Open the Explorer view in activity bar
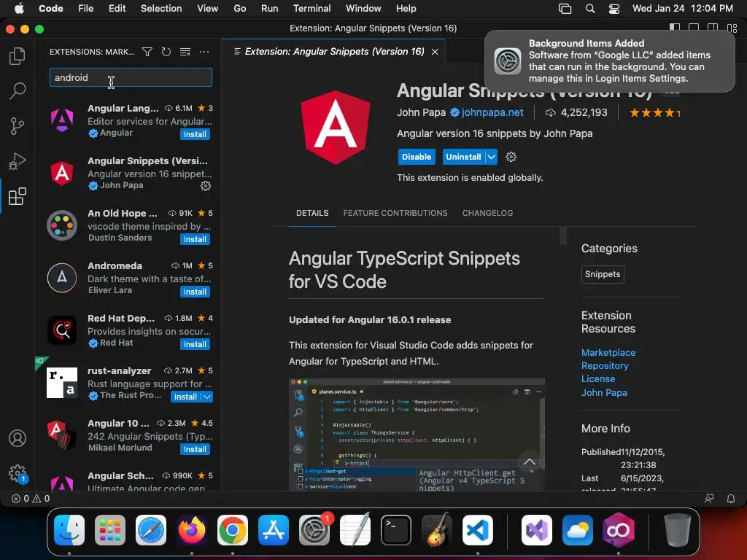747x560 pixels. click(18, 56)
